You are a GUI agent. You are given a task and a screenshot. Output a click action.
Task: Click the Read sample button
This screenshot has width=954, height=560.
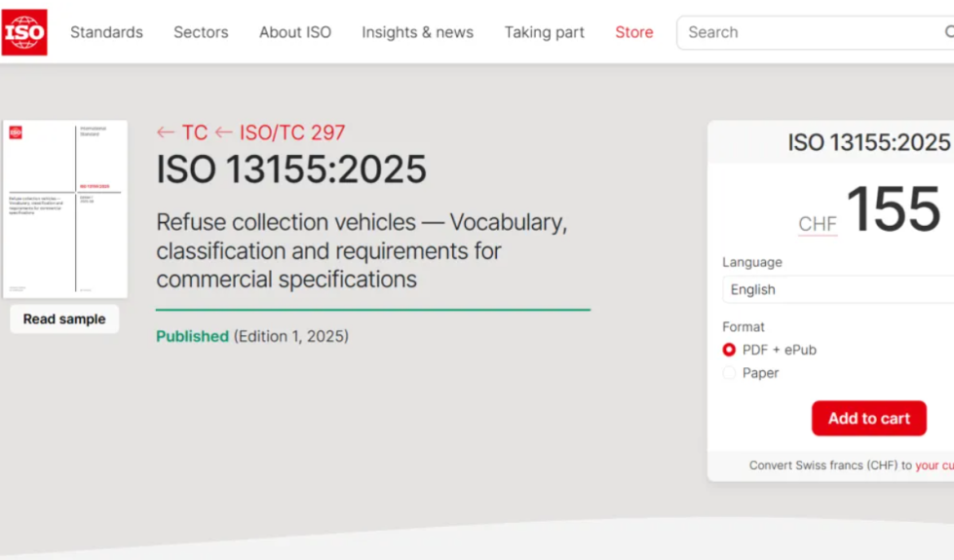point(64,319)
